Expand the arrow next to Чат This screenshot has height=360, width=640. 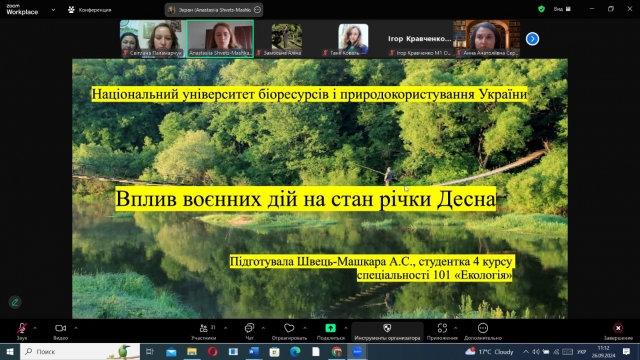[x=263, y=328]
